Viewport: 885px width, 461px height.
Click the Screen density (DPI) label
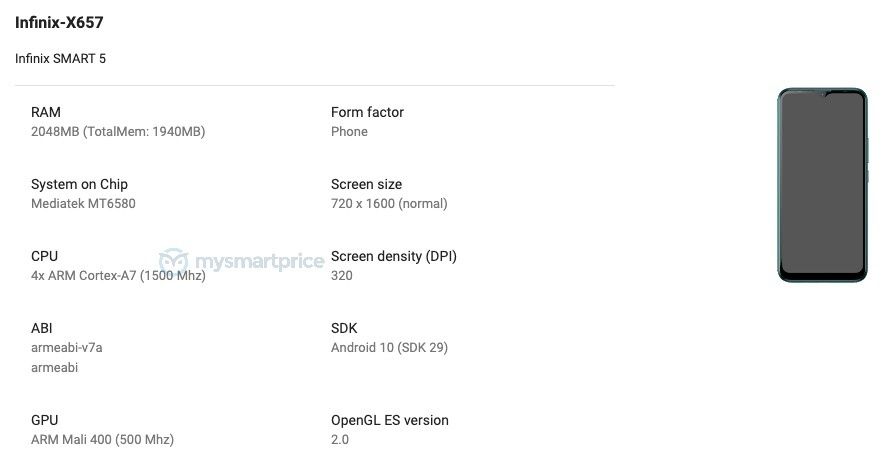tap(394, 256)
